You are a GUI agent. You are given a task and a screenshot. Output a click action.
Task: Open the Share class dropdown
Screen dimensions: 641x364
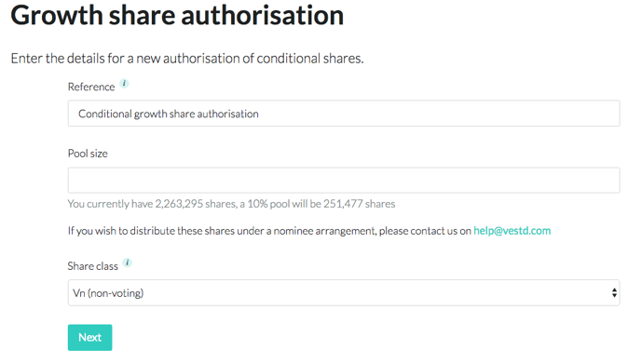click(344, 292)
